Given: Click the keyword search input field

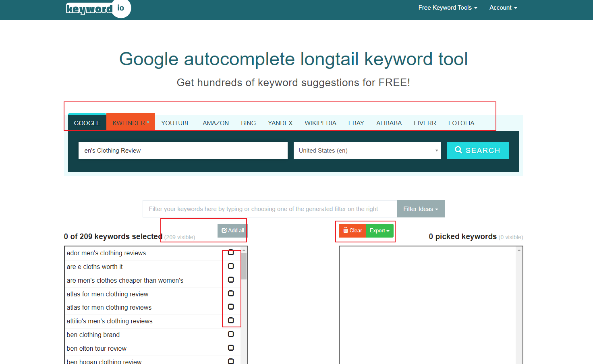Looking at the screenshot, I should pos(183,151).
